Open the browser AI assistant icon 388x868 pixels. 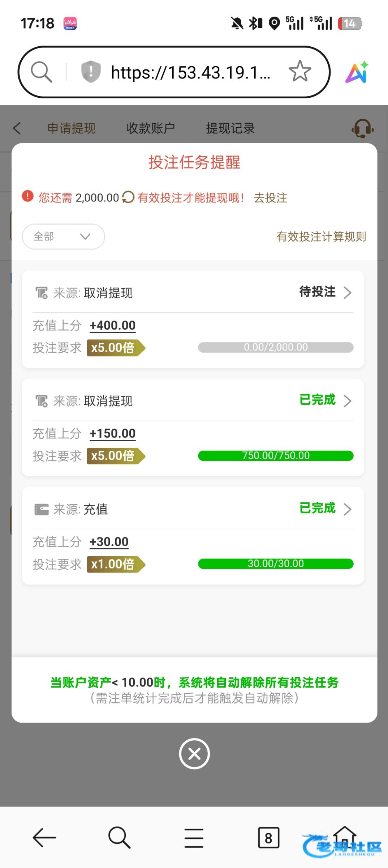tap(357, 72)
